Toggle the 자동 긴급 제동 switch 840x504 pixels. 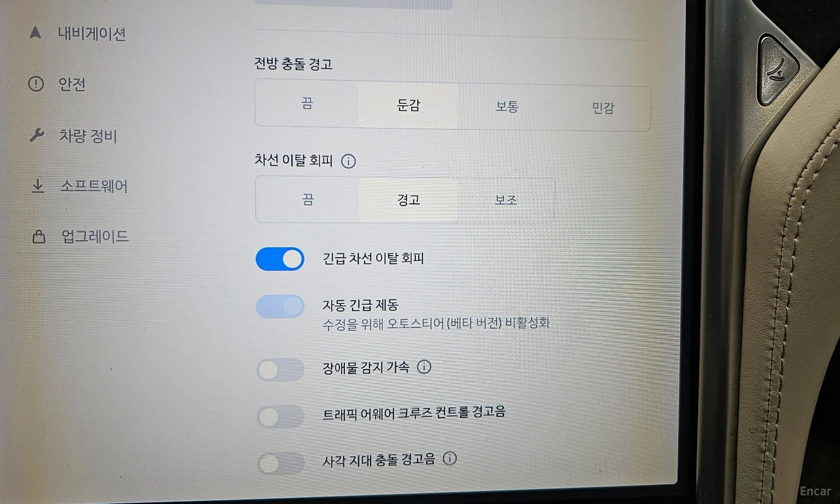tap(280, 306)
